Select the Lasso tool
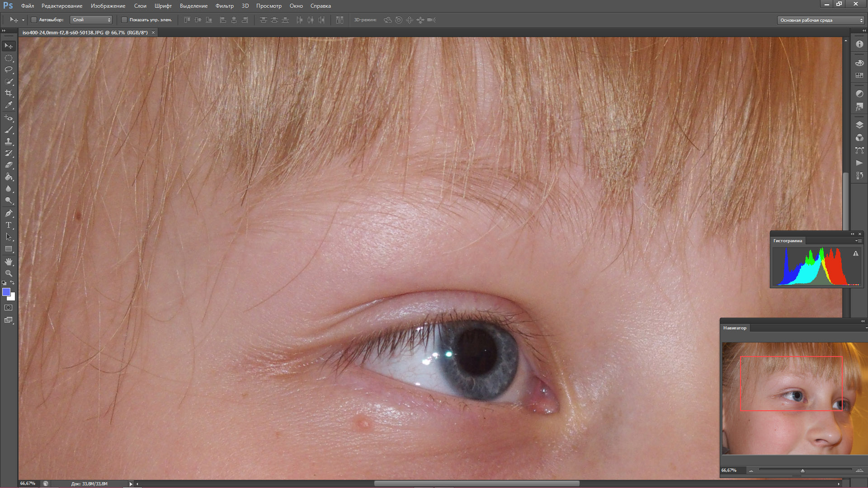The width and height of the screenshot is (868, 488). 9,70
